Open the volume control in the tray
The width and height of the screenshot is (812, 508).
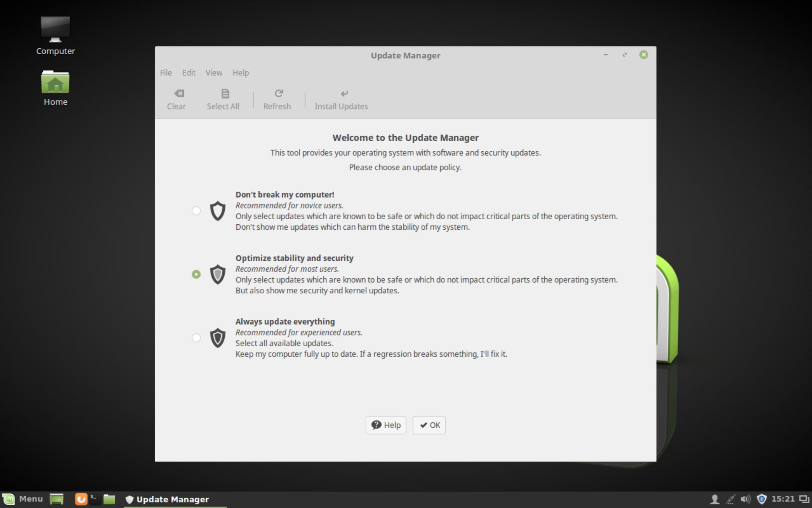[745, 499]
